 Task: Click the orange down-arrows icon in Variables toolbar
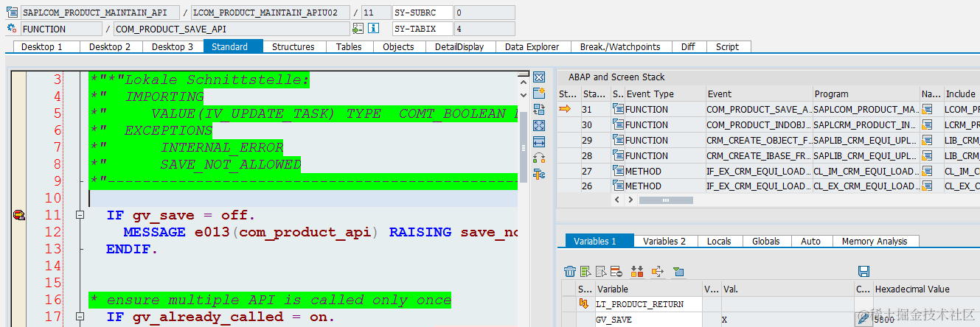point(638,271)
